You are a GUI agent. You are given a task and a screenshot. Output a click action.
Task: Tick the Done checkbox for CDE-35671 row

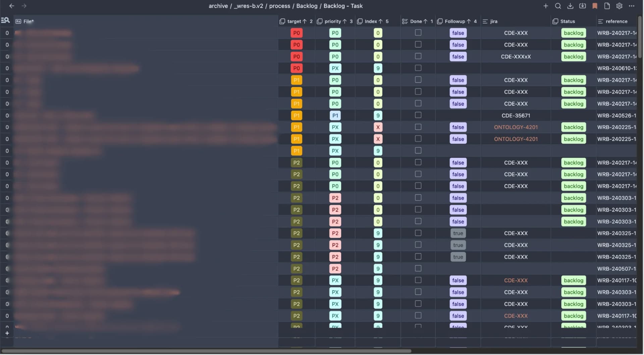pos(418,115)
